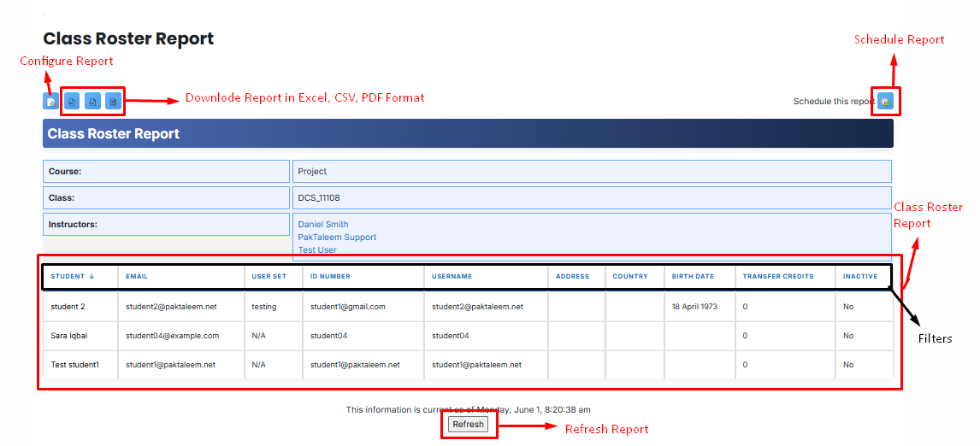980x446 pixels.
Task: Open instructor link PakTaleem Support
Action: 337,238
